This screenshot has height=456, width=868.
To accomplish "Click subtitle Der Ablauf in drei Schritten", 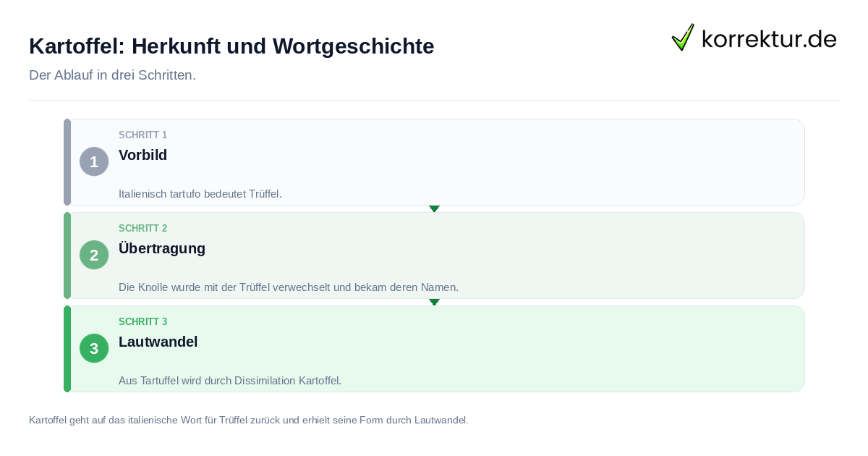I will pos(112,75).
